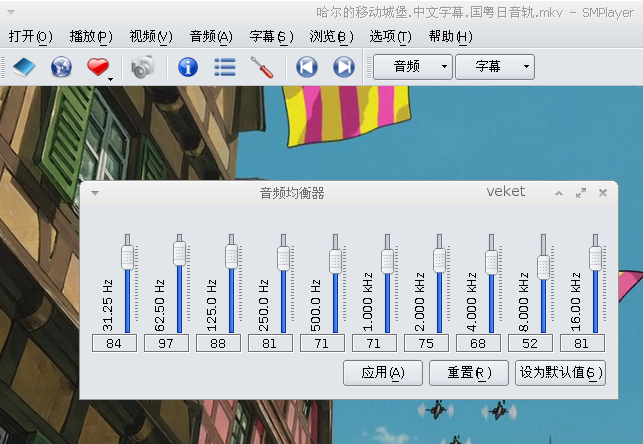Take a screenshot with the camera icon

tap(143, 67)
